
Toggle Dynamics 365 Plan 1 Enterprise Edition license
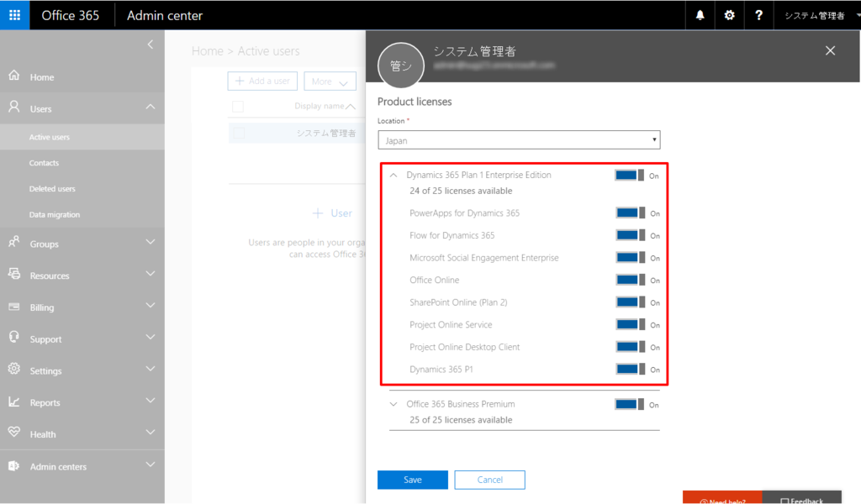tap(629, 176)
